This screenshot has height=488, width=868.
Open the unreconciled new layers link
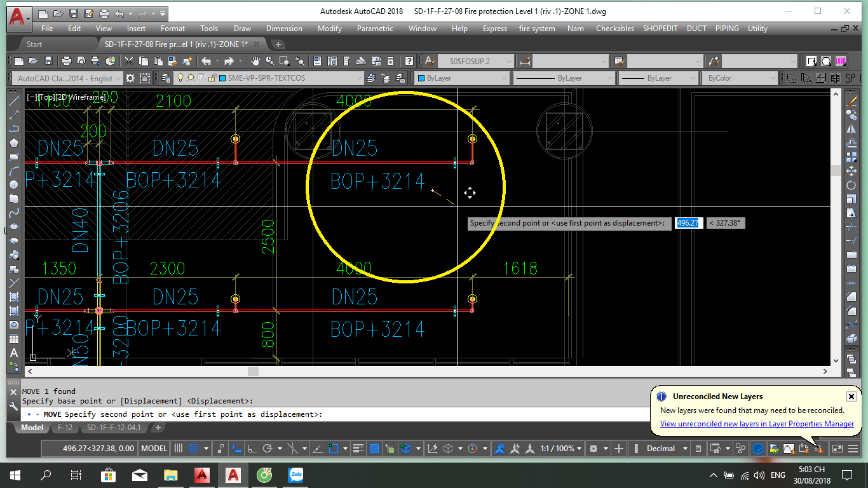point(756,424)
